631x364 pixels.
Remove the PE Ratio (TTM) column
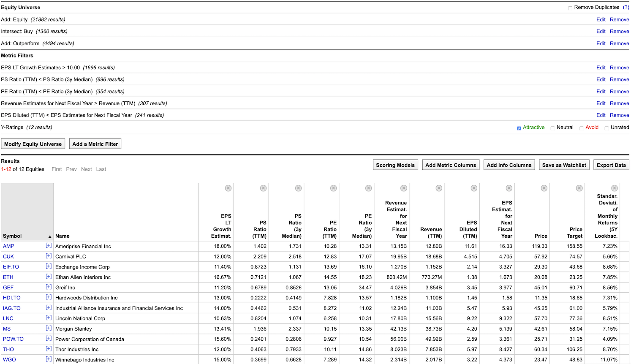tap(333, 188)
